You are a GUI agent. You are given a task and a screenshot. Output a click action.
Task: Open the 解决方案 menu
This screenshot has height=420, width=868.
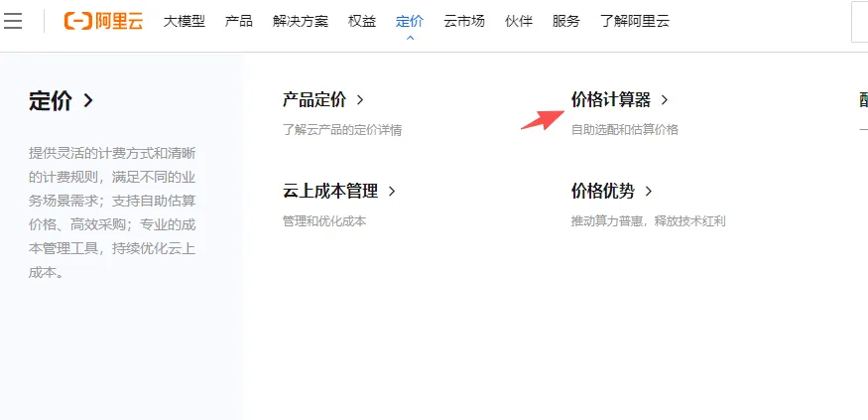point(300,22)
